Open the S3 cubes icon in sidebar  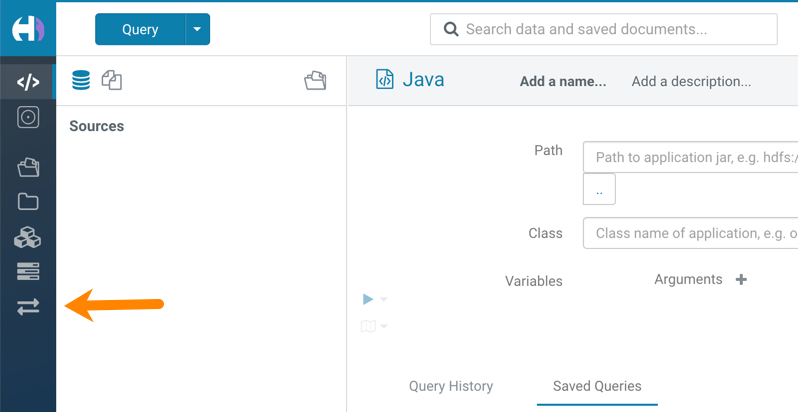(x=28, y=237)
